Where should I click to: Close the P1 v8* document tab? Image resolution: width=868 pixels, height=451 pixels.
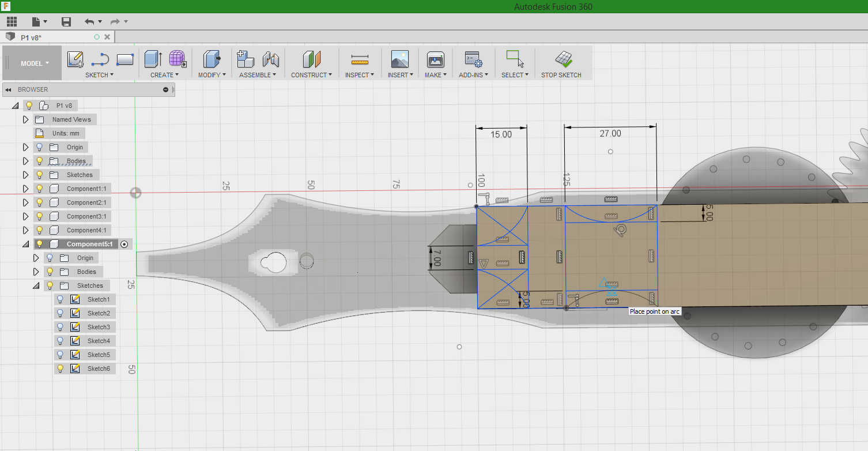[107, 37]
